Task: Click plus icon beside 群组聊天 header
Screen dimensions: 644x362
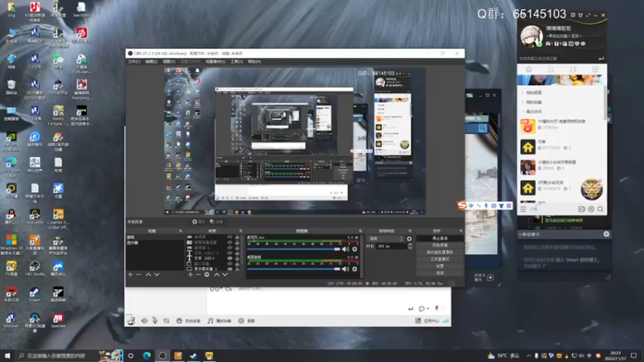Action: (606, 234)
